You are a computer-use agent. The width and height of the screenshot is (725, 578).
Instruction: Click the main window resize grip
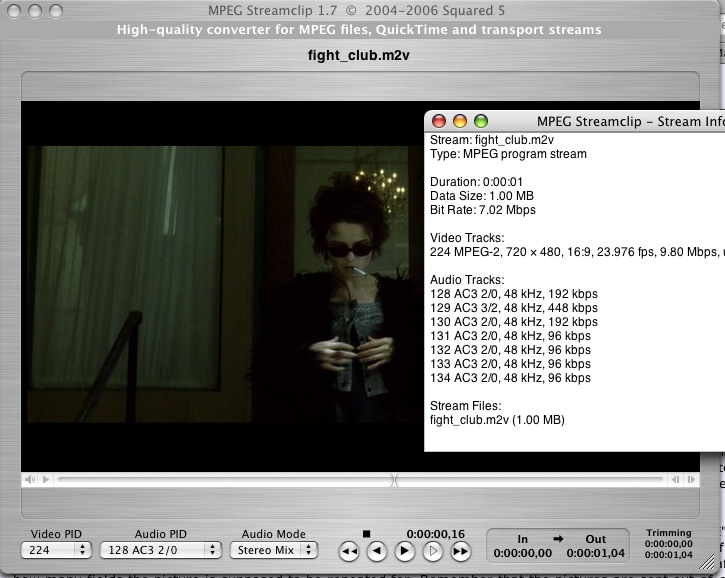[x=707, y=562]
